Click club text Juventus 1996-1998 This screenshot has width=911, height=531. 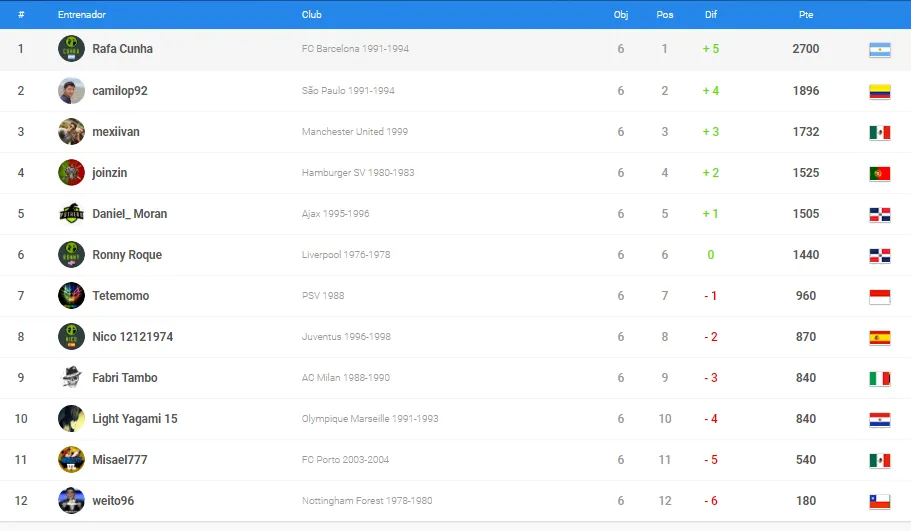pos(346,336)
